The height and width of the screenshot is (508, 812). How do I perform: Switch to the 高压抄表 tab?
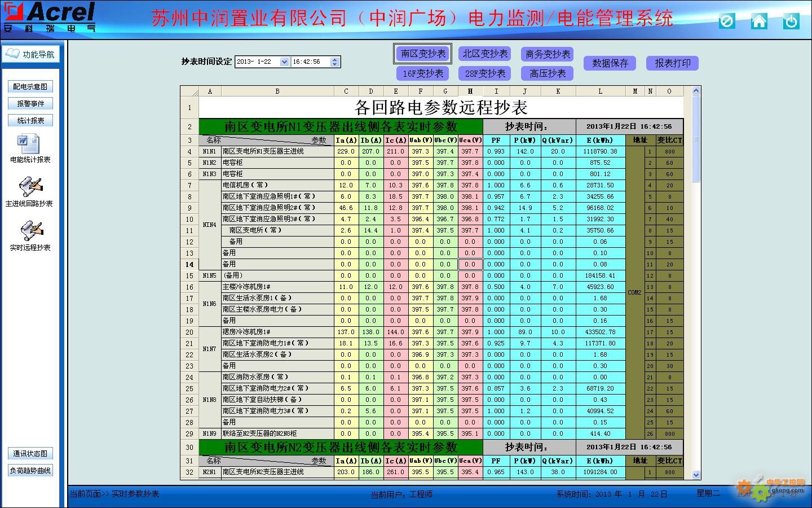pos(547,73)
